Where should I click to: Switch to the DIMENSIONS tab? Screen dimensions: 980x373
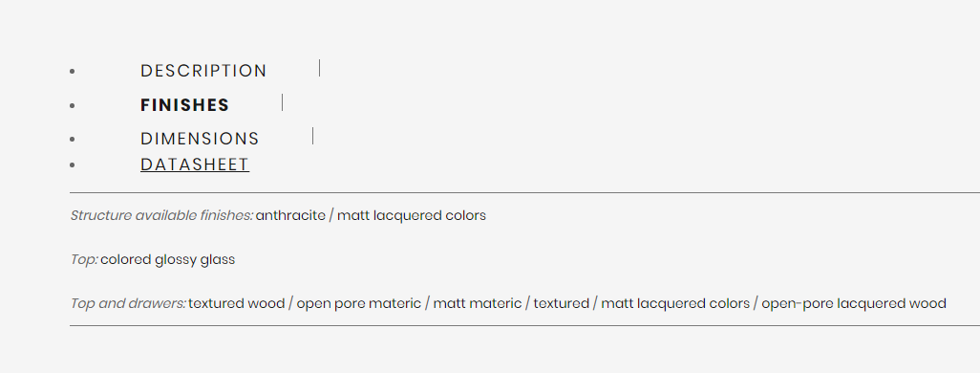[200, 139]
